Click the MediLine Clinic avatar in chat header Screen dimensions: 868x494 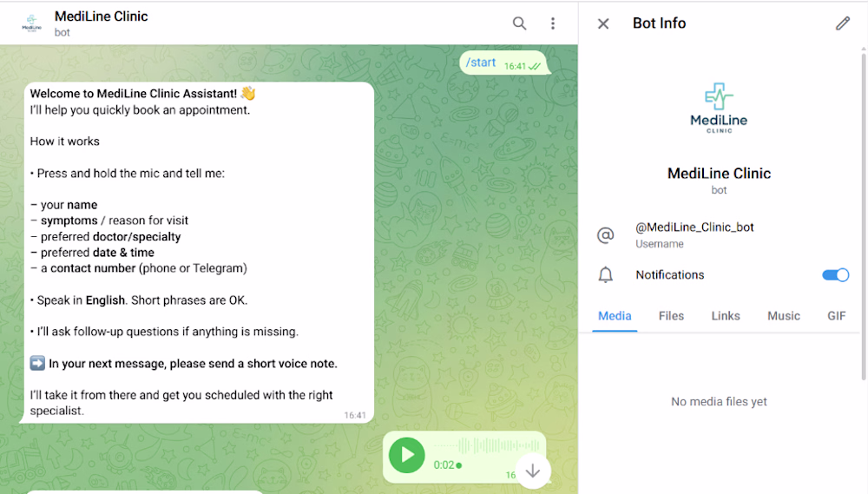(x=31, y=23)
